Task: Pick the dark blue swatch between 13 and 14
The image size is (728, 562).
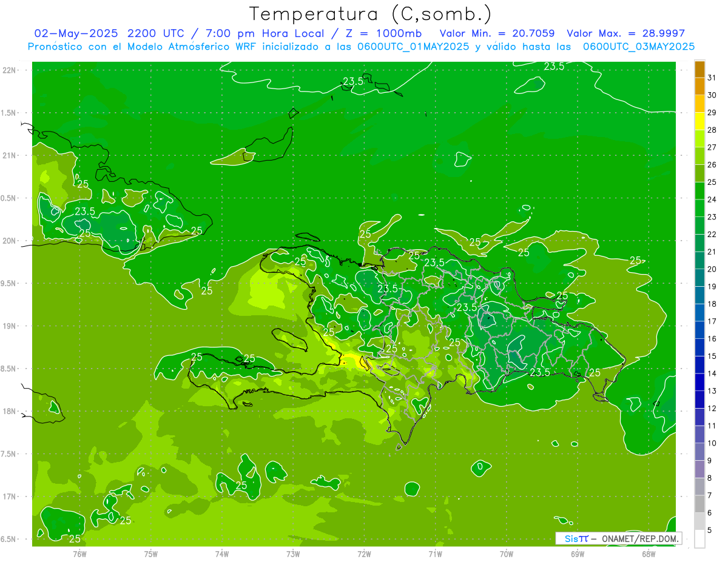Action: [x=699, y=382]
